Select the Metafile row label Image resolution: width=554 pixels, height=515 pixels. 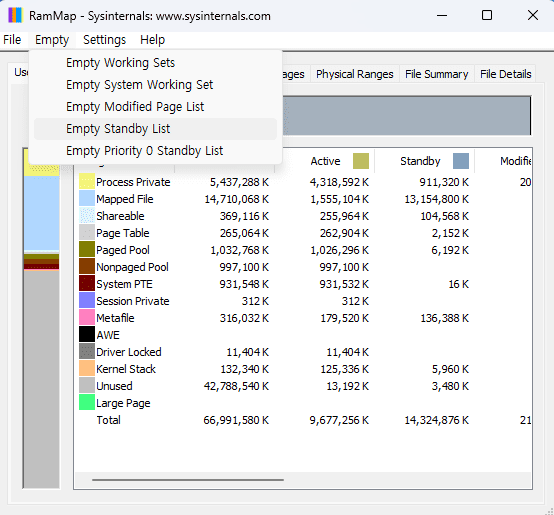click(x=115, y=318)
